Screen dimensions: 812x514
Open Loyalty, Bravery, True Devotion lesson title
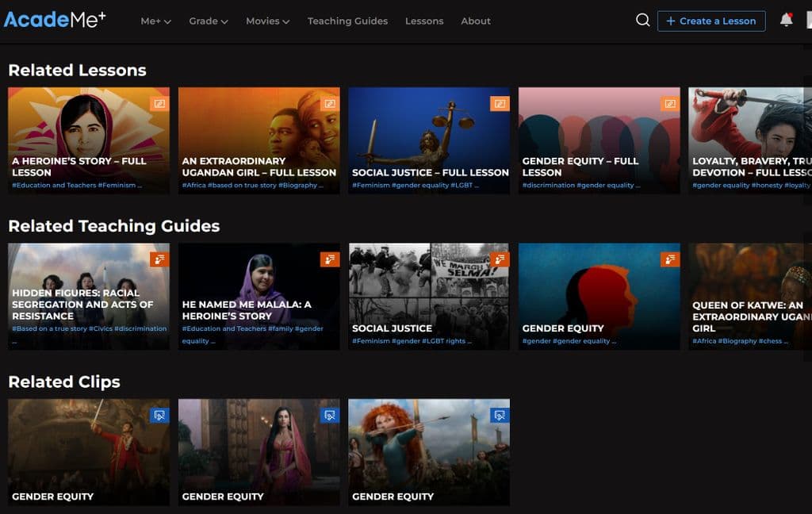point(752,167)
